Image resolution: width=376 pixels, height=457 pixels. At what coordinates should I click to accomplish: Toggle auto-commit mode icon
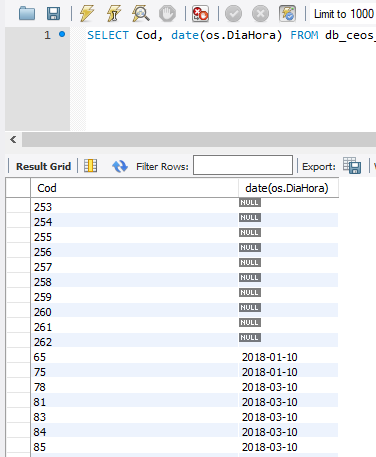point(287,14)
